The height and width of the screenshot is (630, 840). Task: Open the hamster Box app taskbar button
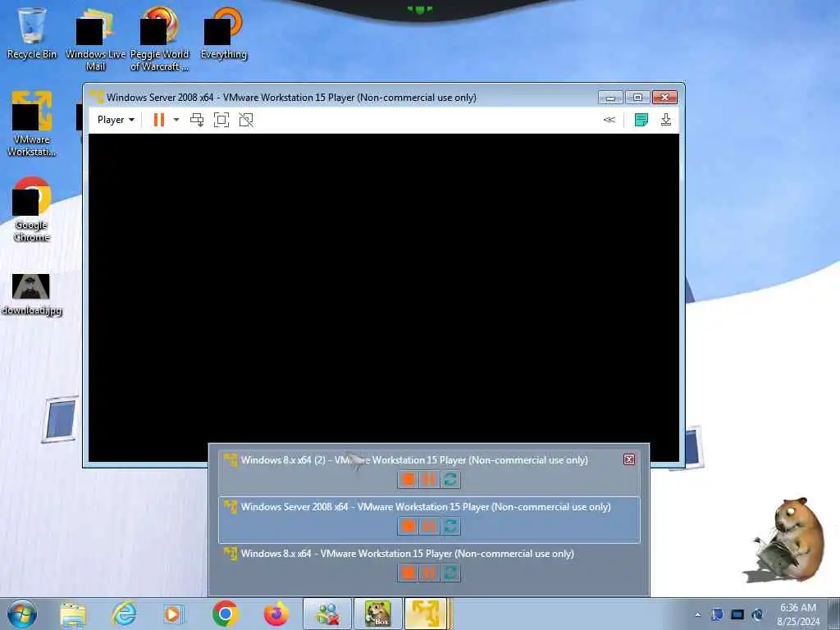coord(377,614)
